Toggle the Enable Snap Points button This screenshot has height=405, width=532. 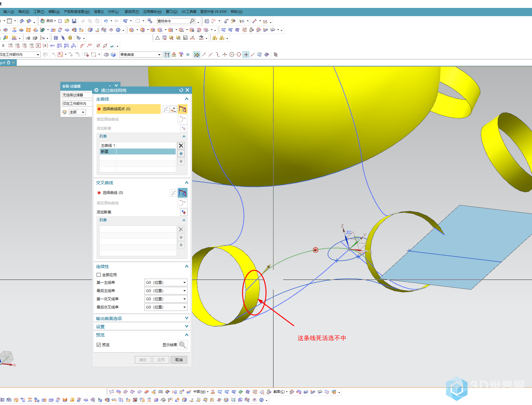point(197,55)
